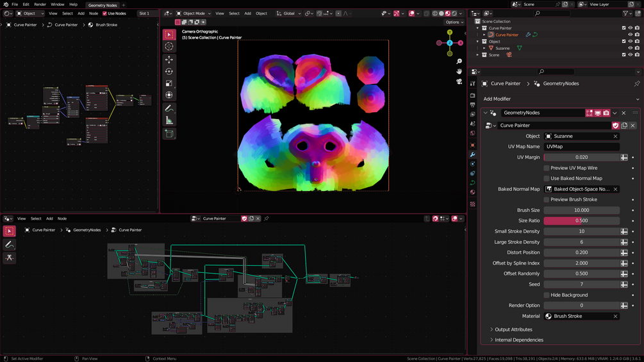This screenshot has height=362, width=644.
Task: Open the Global transform orientation dropdown
Action: 289,13
